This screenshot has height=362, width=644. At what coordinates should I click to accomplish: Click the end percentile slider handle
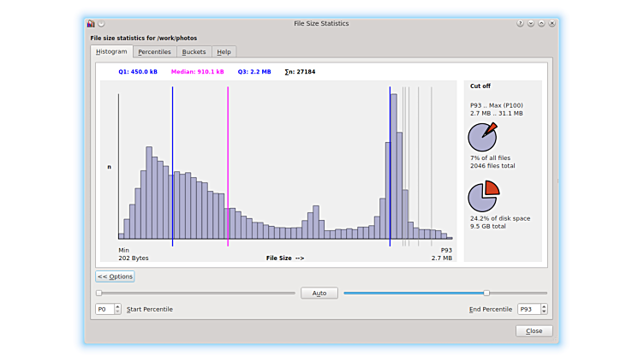pyautogui.click(x=486, y=293)
